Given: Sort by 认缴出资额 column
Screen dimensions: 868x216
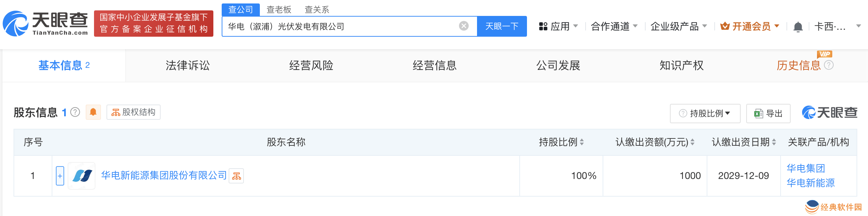Looking at the screenshot, I should tap(692, 142).
